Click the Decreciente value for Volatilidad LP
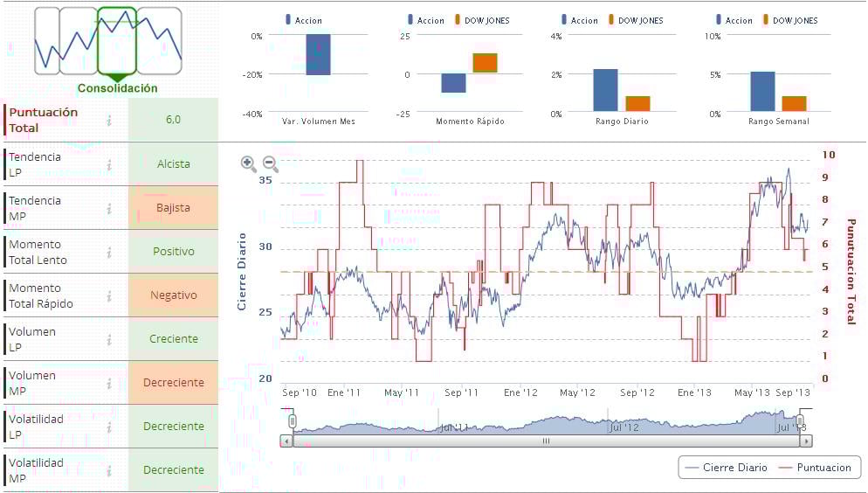Screen dimensions: 868x493 (x=173, y=427)
